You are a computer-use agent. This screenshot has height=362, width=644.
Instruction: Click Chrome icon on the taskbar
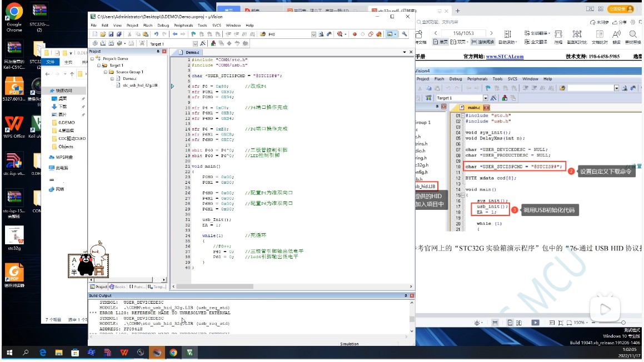173,352
